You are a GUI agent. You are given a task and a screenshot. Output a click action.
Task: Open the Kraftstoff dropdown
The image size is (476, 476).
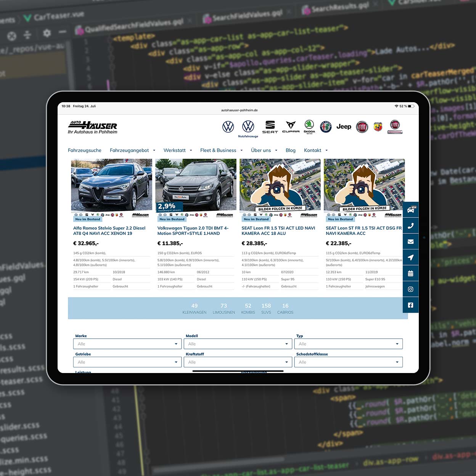click(238, 362)
